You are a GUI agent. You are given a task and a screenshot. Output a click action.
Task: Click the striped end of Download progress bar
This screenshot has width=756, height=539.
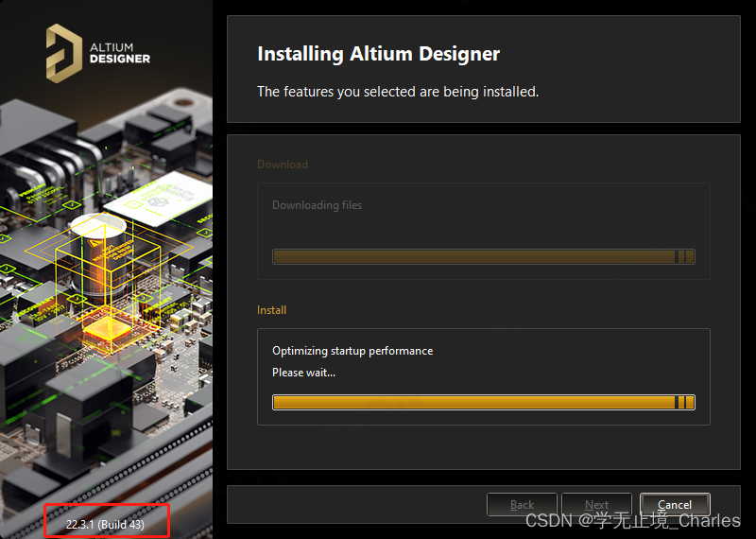(685, 256)
